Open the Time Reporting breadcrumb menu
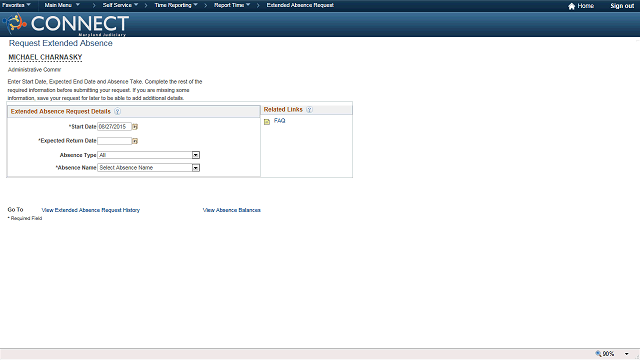 176,5
